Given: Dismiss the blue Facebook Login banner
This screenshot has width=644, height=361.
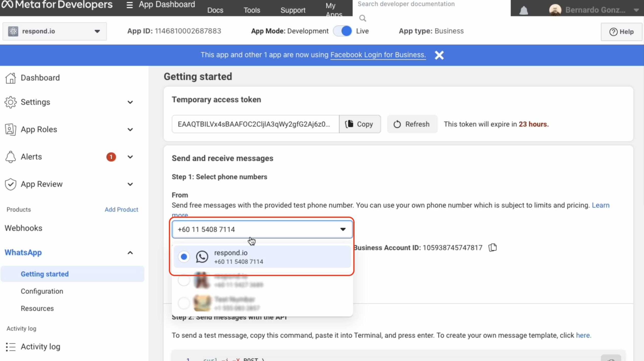Looking at the screenshot, I should [x=439, y=55].
